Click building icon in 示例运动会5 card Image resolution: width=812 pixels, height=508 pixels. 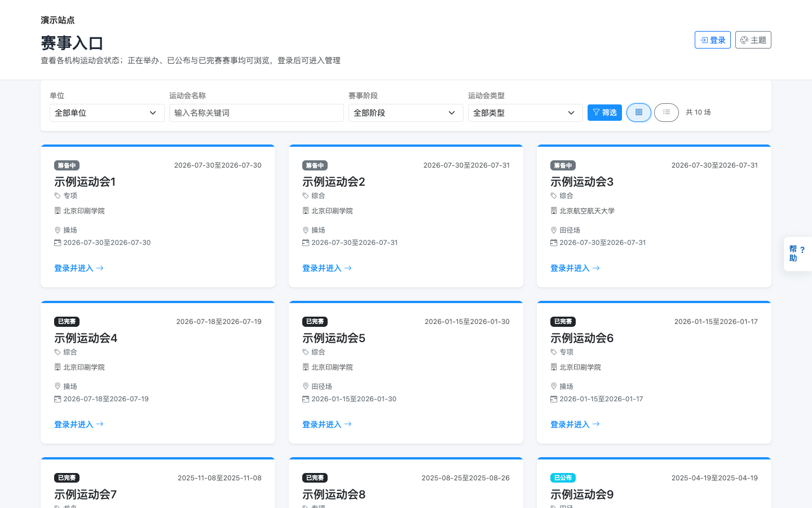tap(306, 367)
